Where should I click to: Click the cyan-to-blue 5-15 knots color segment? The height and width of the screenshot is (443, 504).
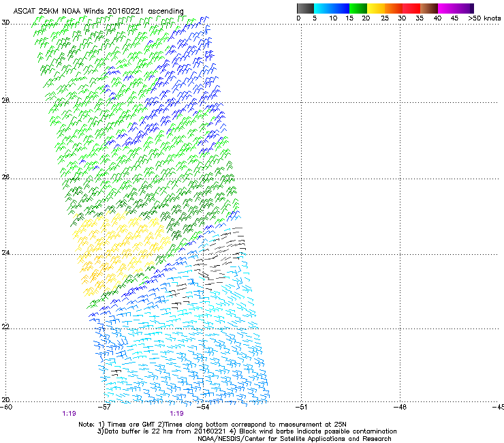tap(332, 8)
